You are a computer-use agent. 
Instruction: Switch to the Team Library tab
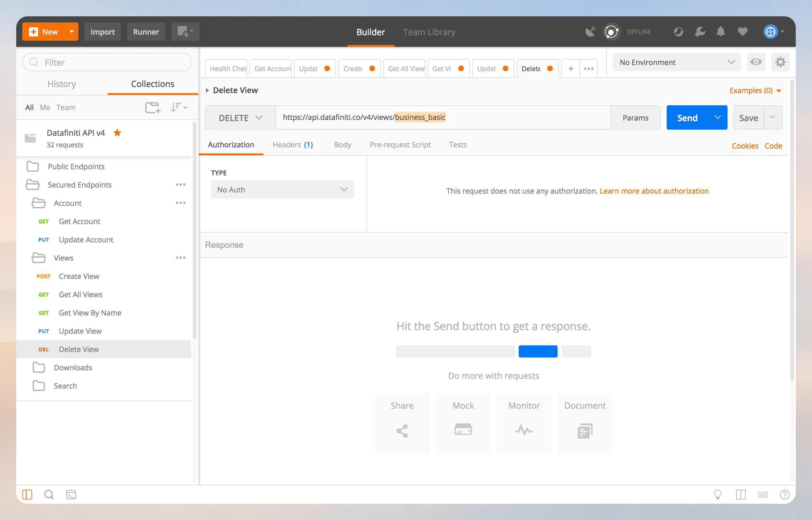pyautogui.click(x=429, y=32)
